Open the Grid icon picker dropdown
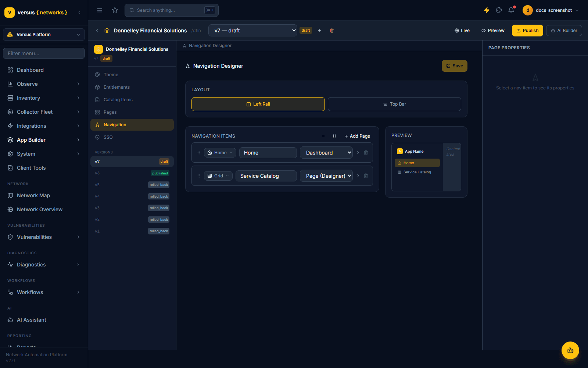Image resolution: width=588 pixels, height=368 pixels. tap(218, 176)
